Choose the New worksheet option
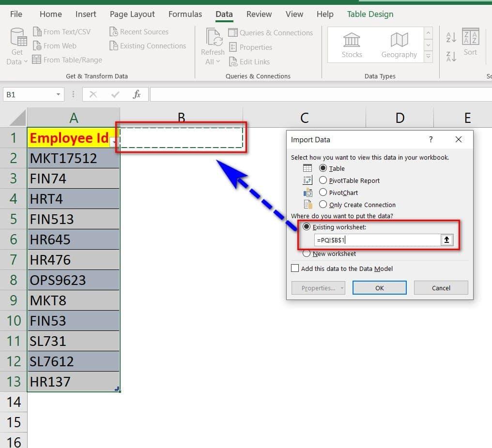This screenshot has height=448, width=492. tap(306, 253)
